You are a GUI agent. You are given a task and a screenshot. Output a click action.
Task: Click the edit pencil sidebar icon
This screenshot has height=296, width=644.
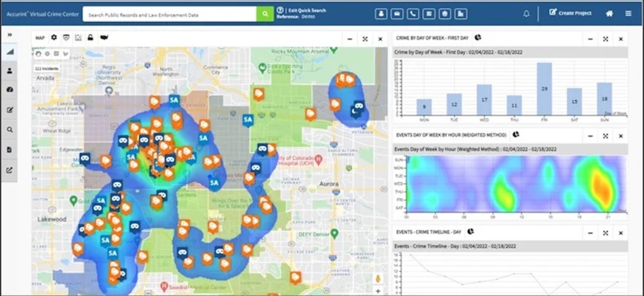click(x=10, y=110)
